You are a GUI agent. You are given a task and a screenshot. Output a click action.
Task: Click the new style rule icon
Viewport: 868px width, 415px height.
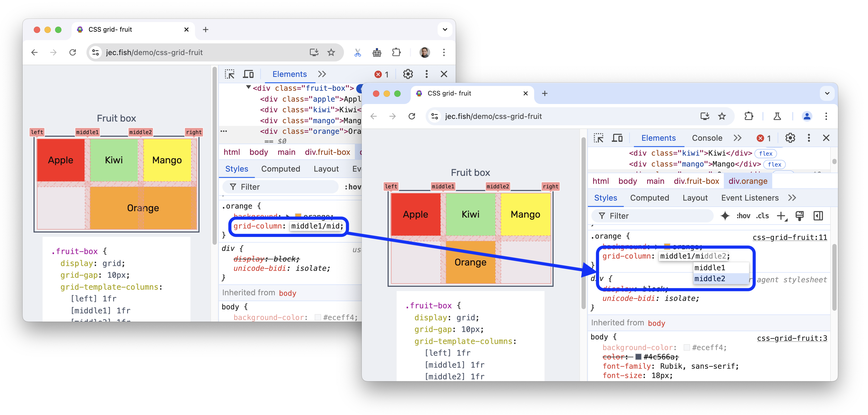[782, 215]
